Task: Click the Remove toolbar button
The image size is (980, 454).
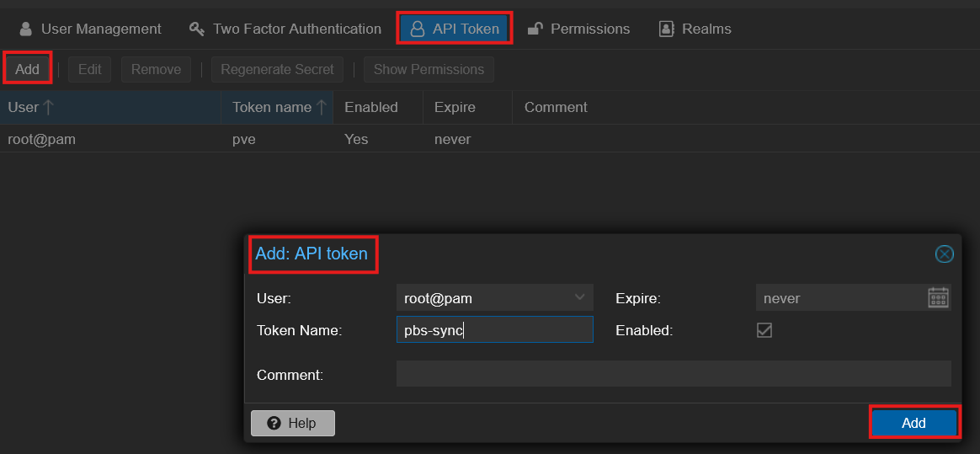Action: click(x=156, y=69)
